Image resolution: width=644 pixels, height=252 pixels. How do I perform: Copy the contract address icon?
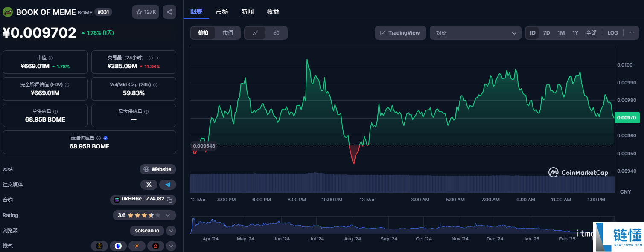pos(169,200)
